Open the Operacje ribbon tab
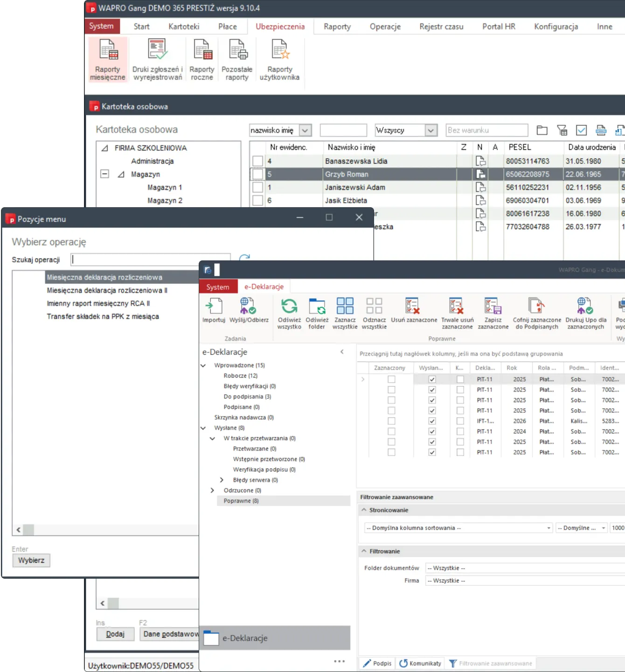This screenshot has height=672, width=625. point(385,27)
